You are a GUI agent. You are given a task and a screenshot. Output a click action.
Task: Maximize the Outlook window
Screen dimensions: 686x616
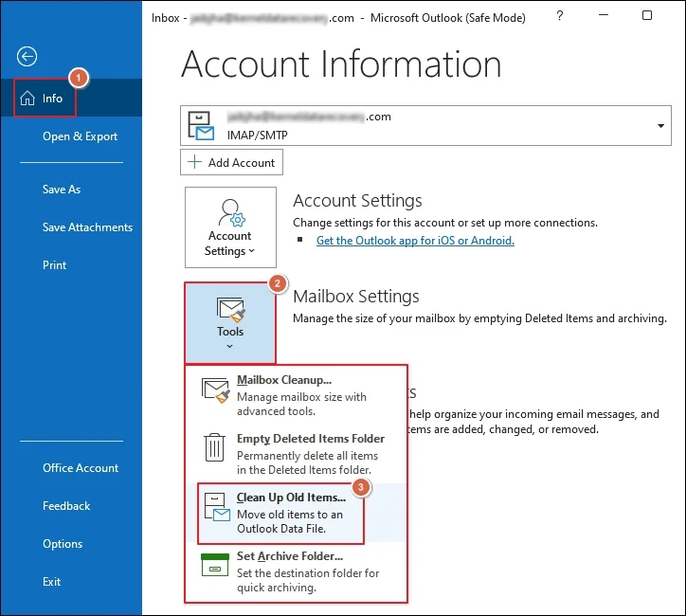click(646, 15)
